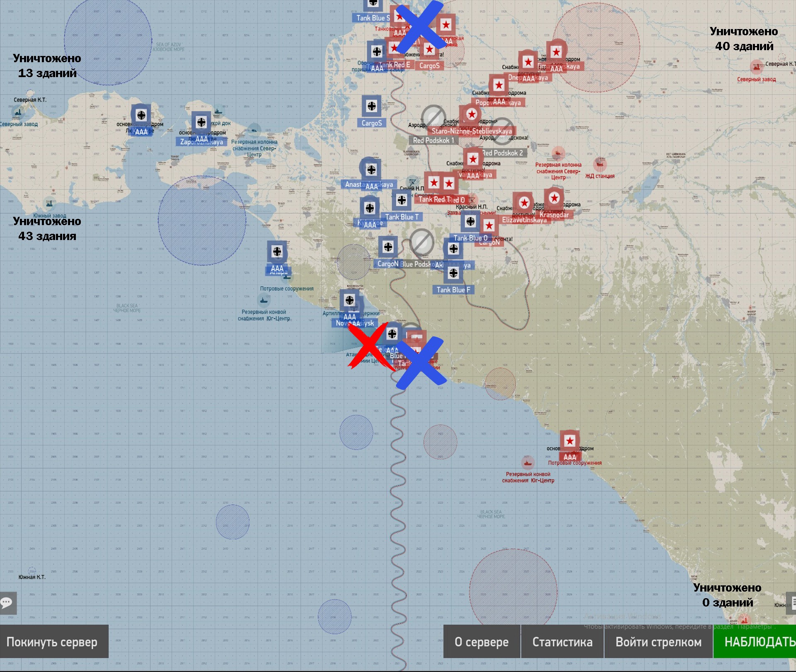Select the Krasnodar red star airfield
The height and width of the screenshot is (672, 796).
click(x=554, y=198)
